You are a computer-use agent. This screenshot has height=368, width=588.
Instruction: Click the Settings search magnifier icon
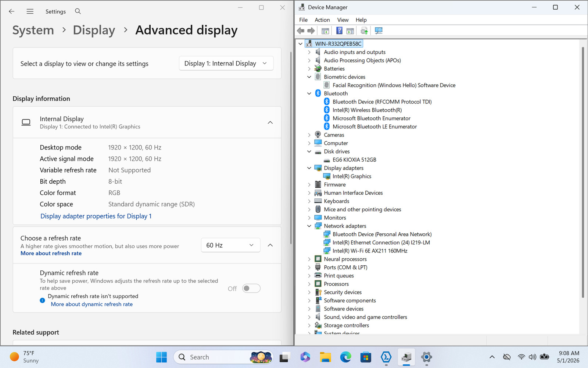coord(78,11)
